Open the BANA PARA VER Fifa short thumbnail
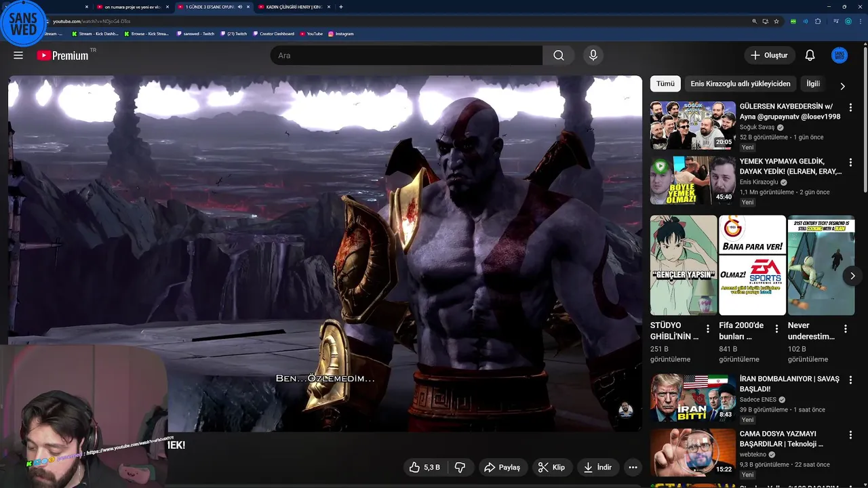This screenshot has height=488, width=868. pyautogui.click(x=752, y=265)
